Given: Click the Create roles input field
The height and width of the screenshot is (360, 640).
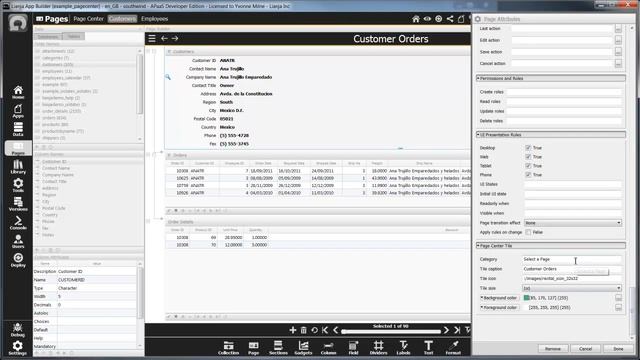Looking at the screenshot, I should click(564, 92).
